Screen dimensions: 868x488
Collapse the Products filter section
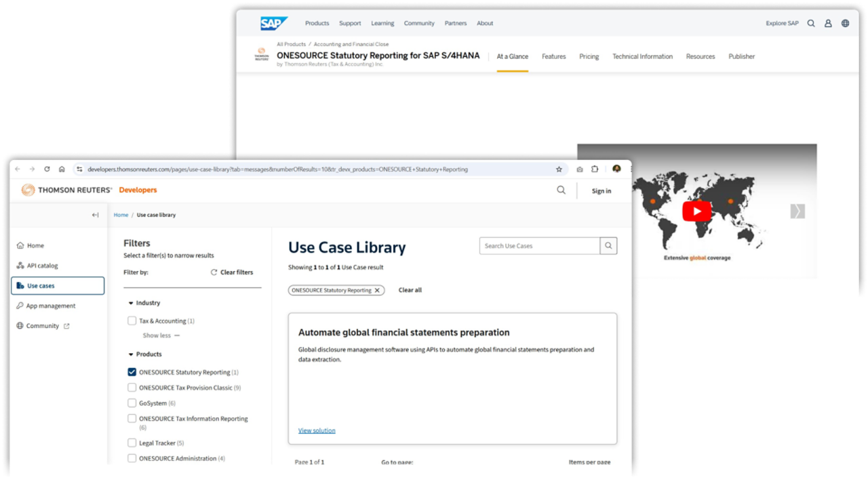tap(131, 354)
